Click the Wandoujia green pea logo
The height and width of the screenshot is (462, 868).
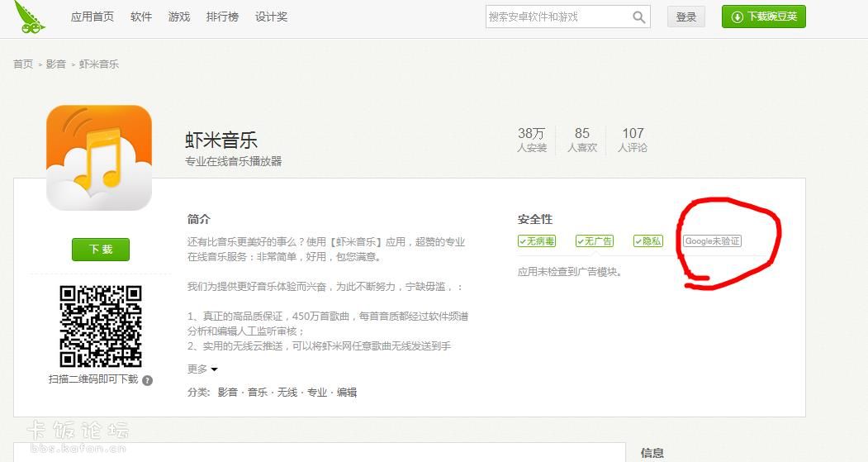tap(29, 17)
